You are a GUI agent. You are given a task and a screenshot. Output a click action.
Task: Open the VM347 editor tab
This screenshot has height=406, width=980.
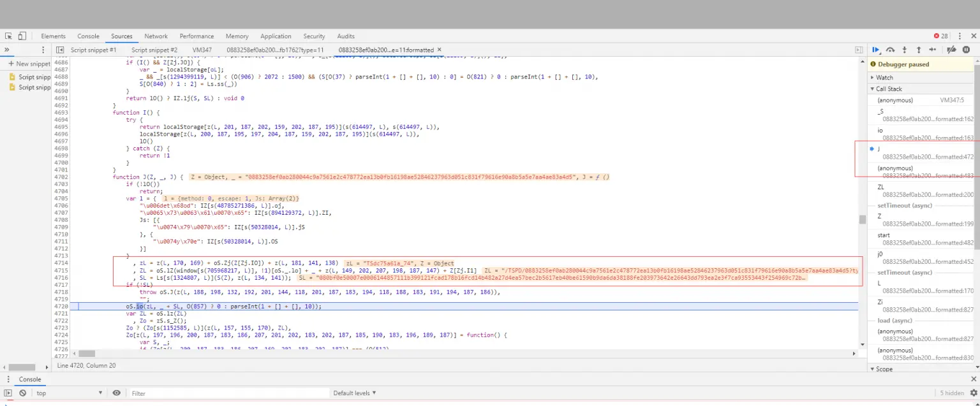click(202, 50)
